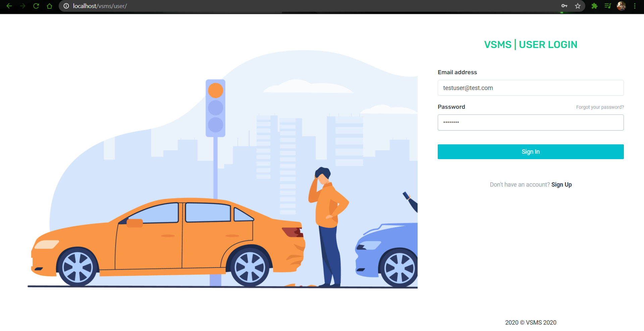Reload the current page
This screenshot has height=331, width=644.
click(x=36, y=6)
